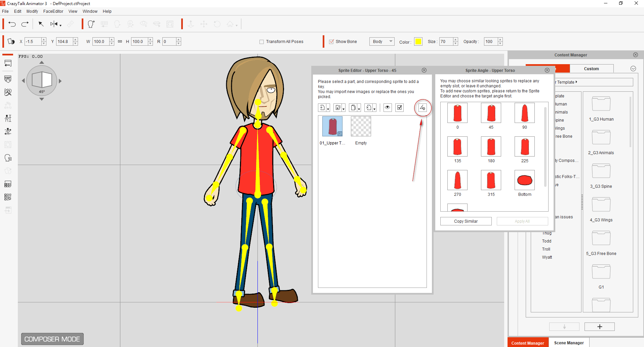The image size is (644, 347).
Task: Click the R rotation input field
Action: [169, 42]
